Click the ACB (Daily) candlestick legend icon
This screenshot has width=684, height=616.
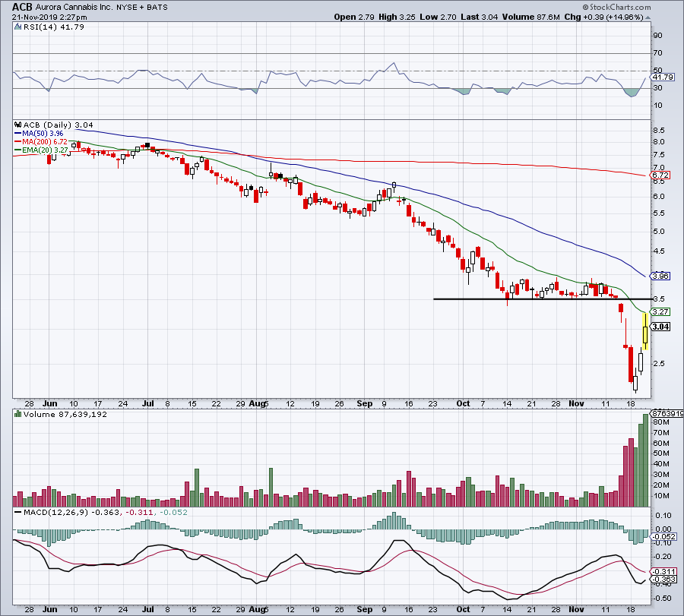pos(17,123)
